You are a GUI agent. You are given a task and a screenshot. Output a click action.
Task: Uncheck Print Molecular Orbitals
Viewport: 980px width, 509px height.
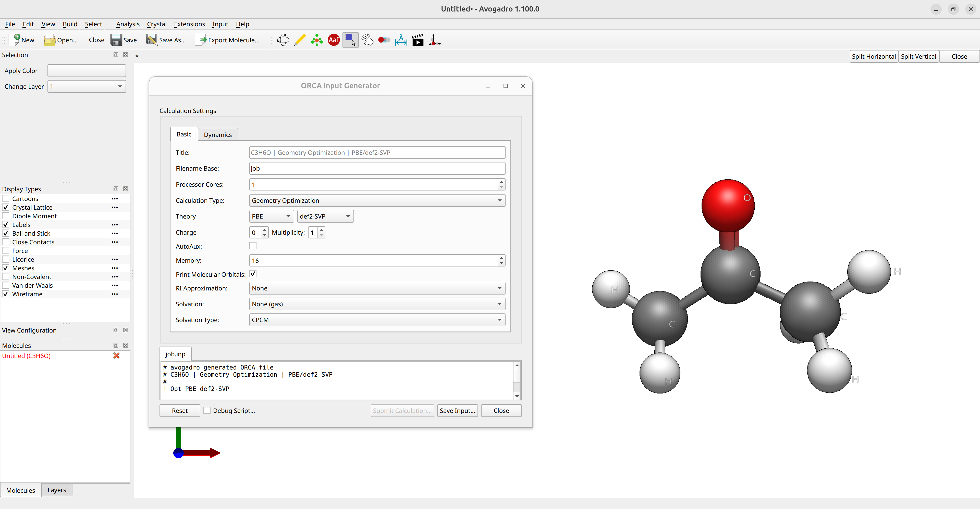pyautogui.click(x=253, y=274)
